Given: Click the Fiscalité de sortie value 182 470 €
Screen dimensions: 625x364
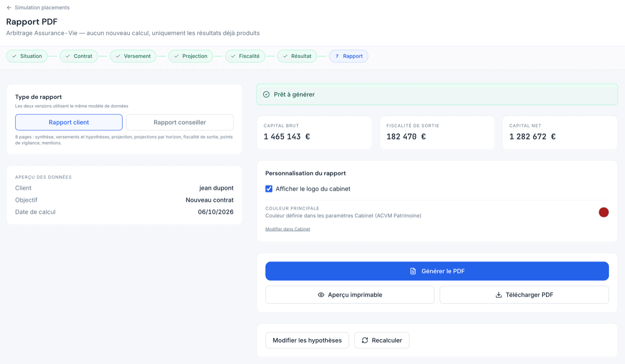Looking at the screenshot, I should pyautogui.click(x=406, y=136).
